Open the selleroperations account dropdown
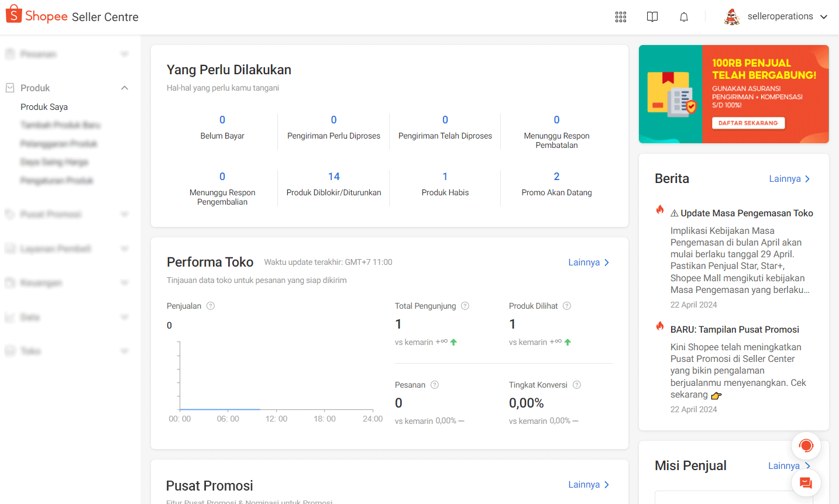The height and width of the screenshot is (504, 839). coord(780,16)
